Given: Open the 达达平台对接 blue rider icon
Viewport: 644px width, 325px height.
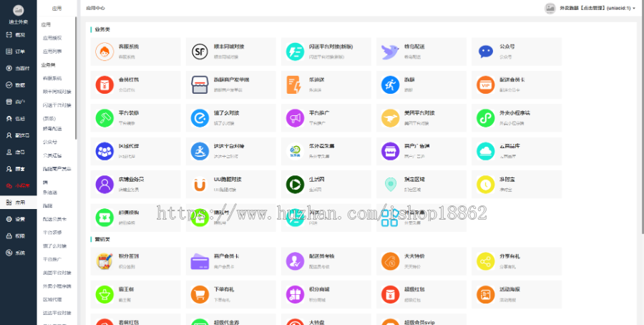Looking at the screenshot, I should pyautogui.click(x=200, y=151).
